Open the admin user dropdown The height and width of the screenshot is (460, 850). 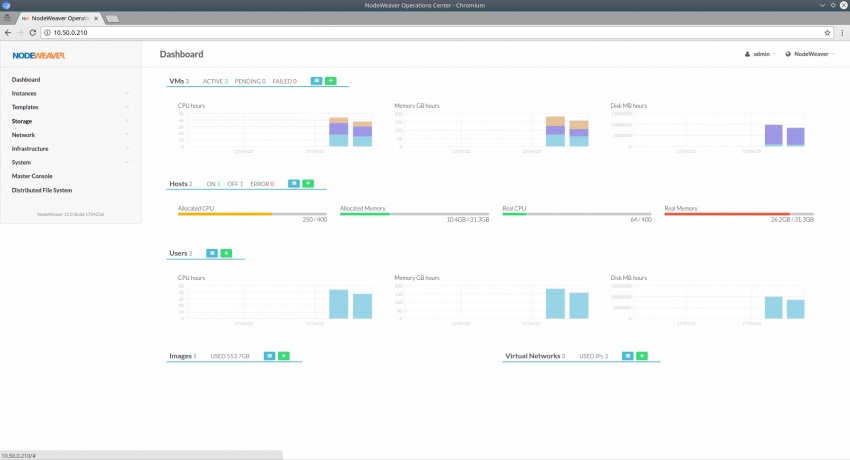(x=760, y=54)
